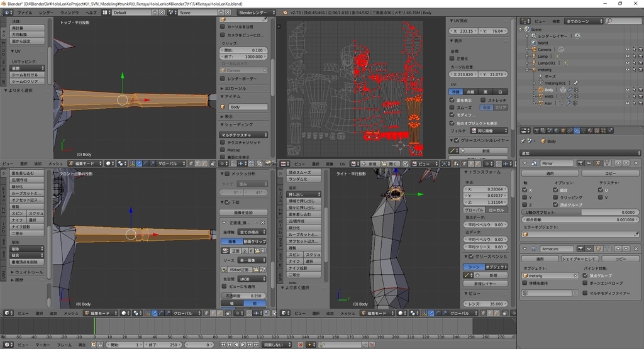Toggle the 正規化 normalized checkbox
The image size is (644, 349).
click(452, 58)
